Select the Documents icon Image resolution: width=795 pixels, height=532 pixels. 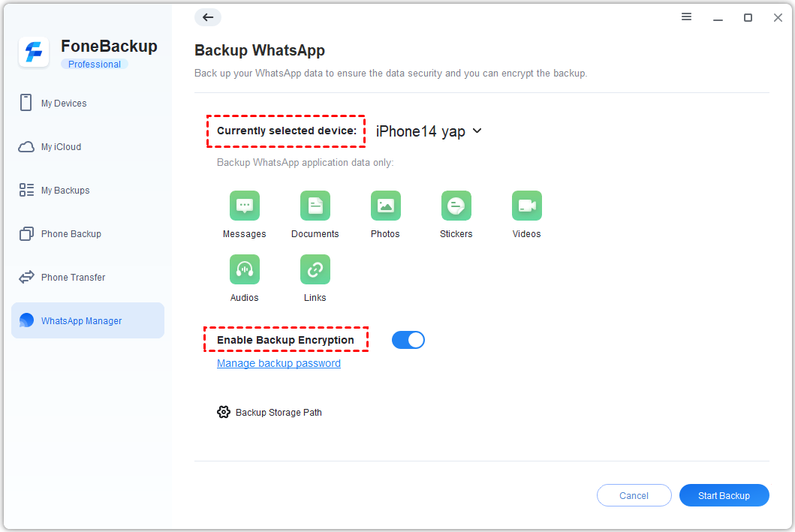[x=315, y=206]
